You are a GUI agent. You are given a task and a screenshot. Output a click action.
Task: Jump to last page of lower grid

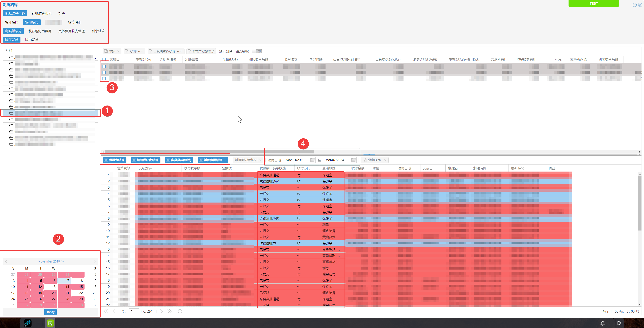tap(170, 311)
